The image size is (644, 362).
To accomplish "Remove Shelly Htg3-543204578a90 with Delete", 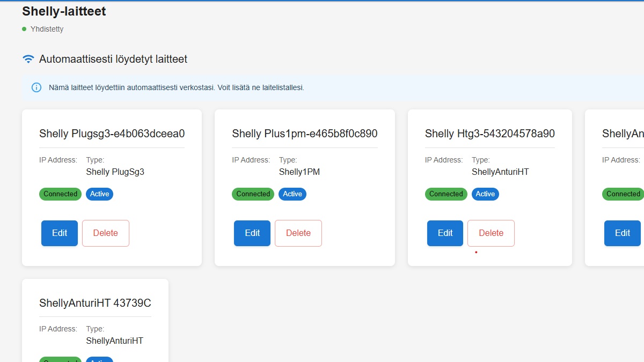I will [491, 233].
